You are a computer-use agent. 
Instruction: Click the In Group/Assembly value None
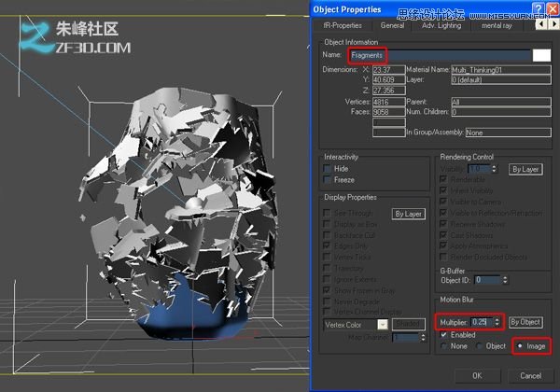click(508, 133)
